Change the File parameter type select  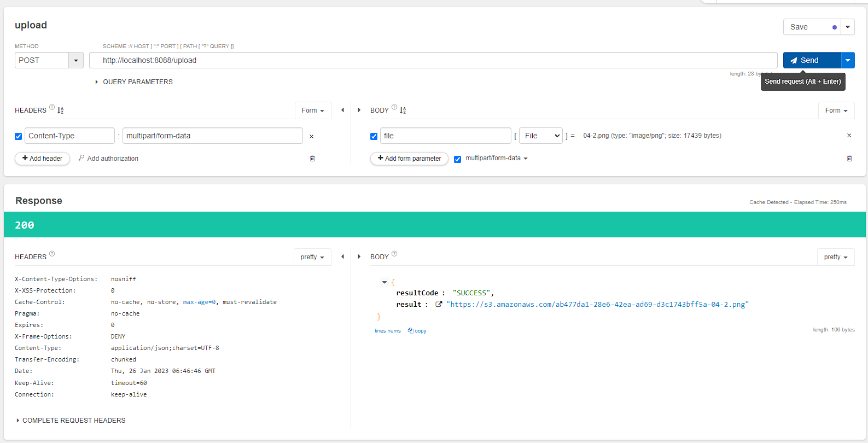[541, 136]
